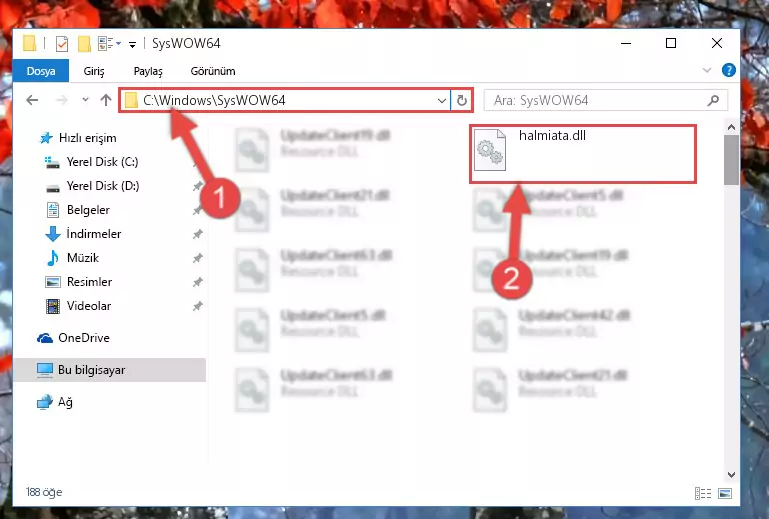This screenshot has height=519, width=769.
Task: Click the pin icon next to Resimler
Action: coord(198,283)
